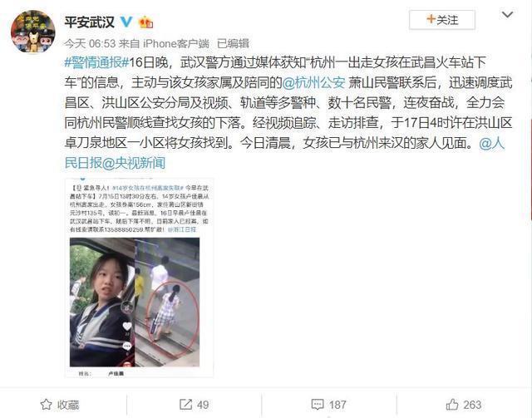
Task: Open the 平安武汉 profile avatar
Action: [33, 32]
